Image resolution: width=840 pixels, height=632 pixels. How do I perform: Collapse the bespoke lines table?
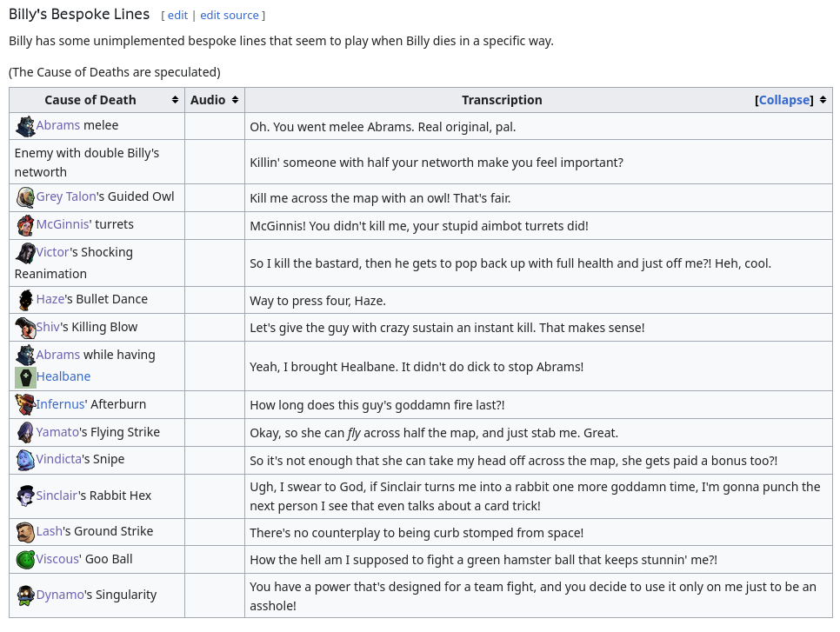click(x=784, y=100)
